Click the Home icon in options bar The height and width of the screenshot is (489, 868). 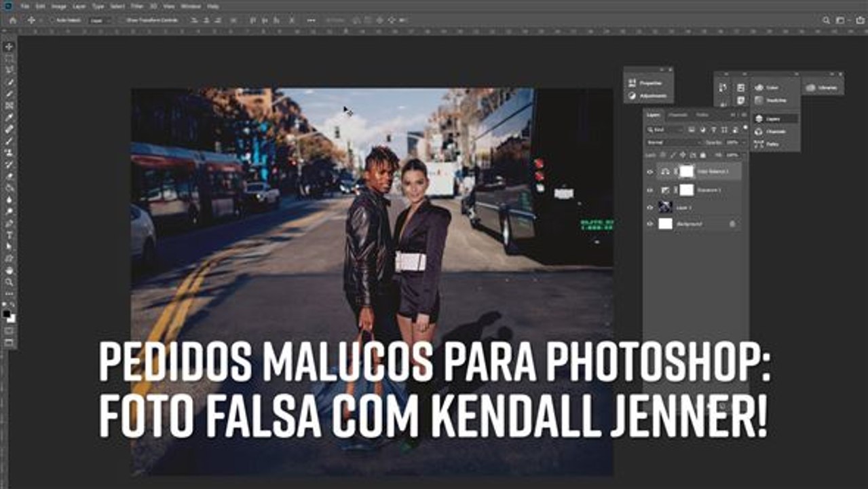click(x=13, y=20)
